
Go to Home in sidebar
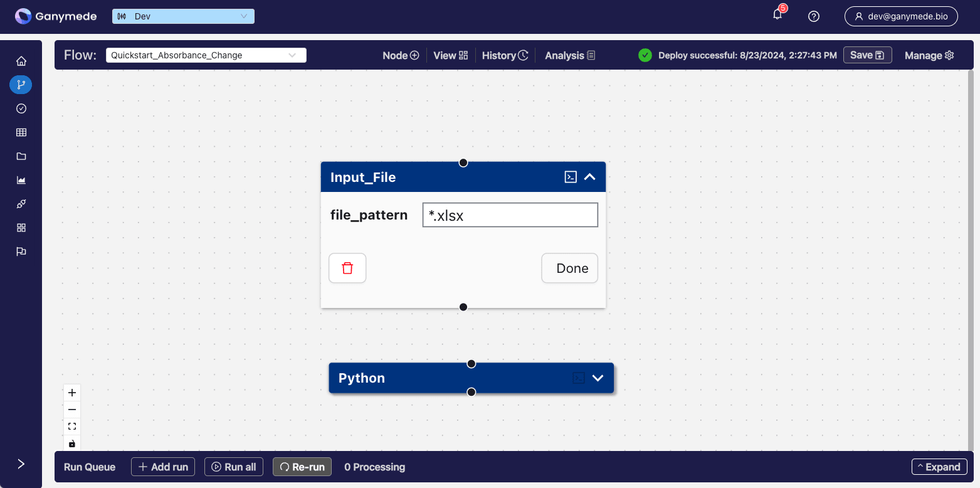[21, 61]
